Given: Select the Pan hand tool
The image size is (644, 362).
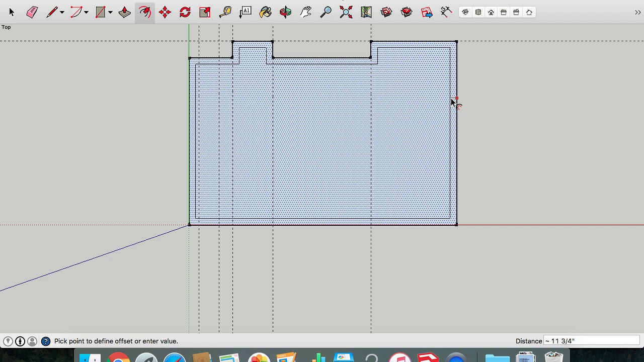Looking at the screenshot, I should click(x=305, y=12).
